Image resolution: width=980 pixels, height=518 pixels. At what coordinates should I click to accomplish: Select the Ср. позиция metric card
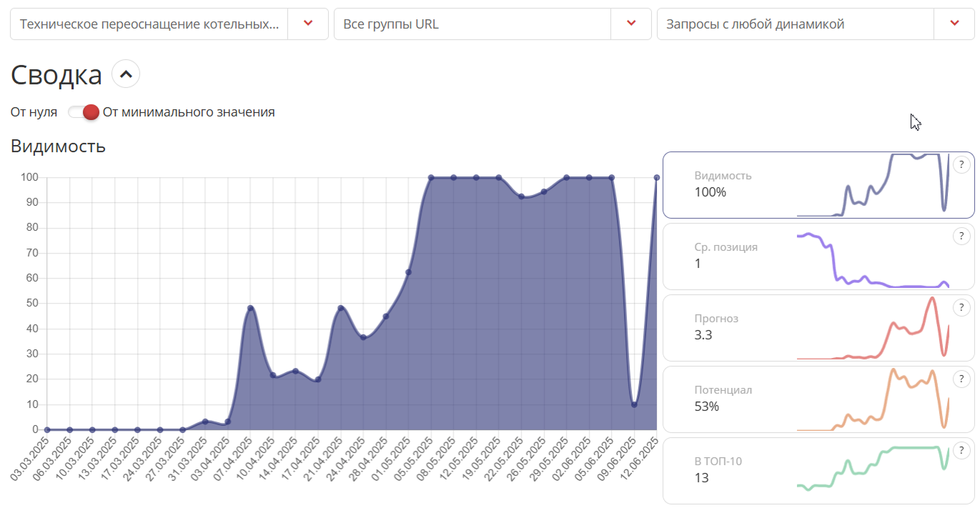[x=818, y=256]
